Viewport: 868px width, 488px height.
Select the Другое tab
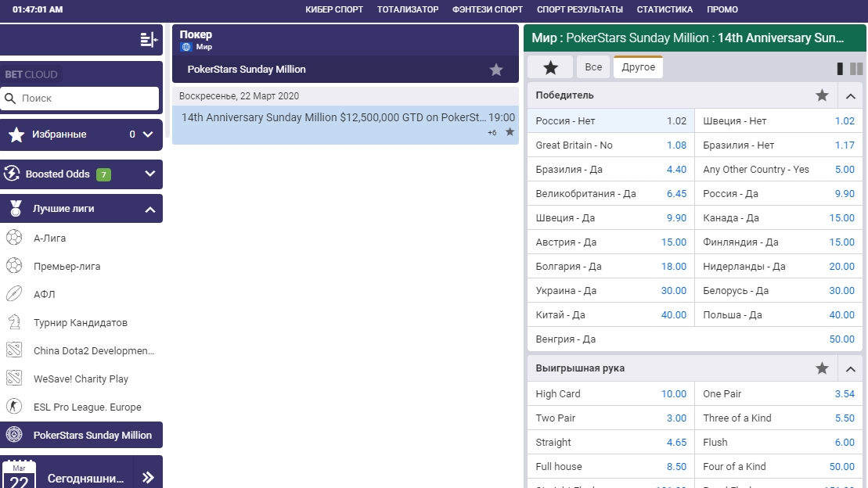click(x=638, y=67)
